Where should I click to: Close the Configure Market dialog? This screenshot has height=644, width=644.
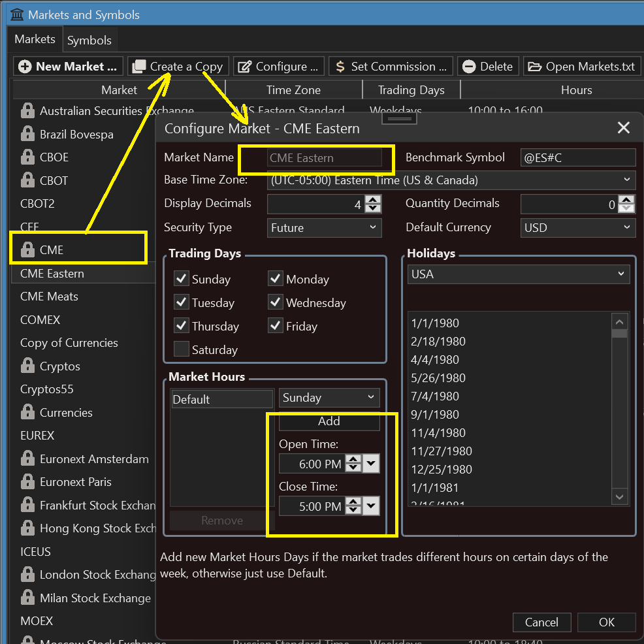click(x=623, y=128)
